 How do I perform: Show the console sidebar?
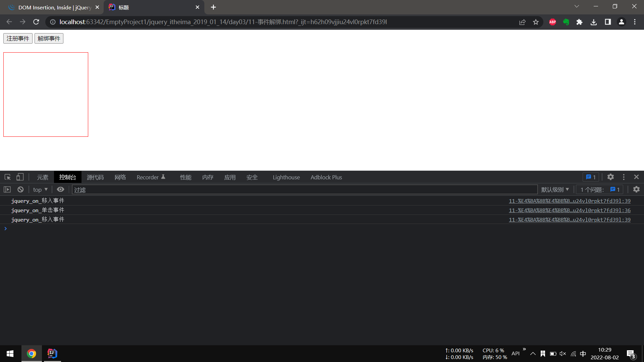[x=7, y=190]
